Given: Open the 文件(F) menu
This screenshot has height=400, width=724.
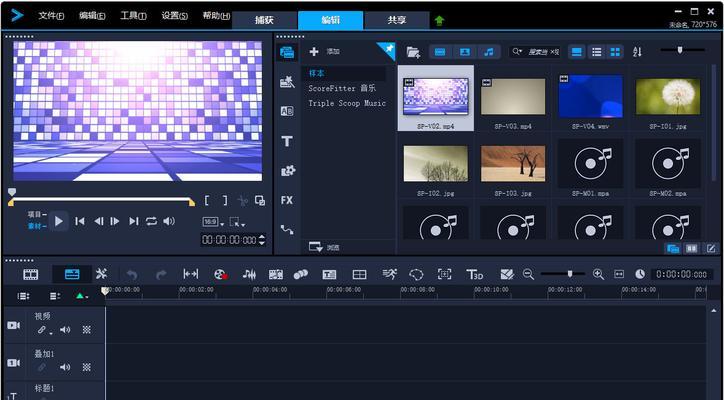Looking at the screenshot, I should tap(51, 16).
